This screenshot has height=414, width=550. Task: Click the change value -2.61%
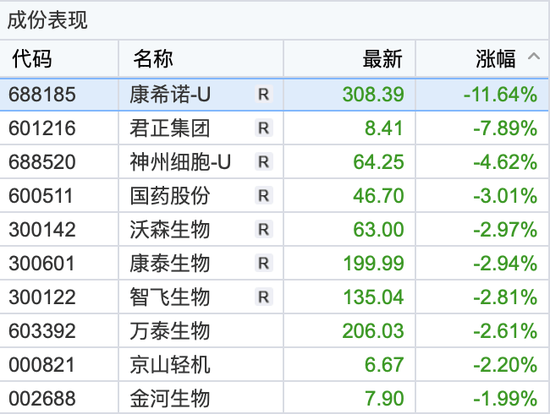(x=505, y=331)
